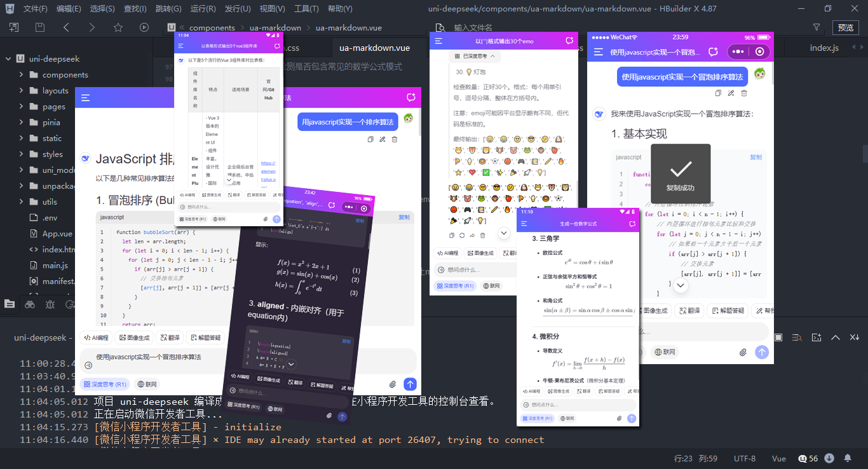Open the 运行(R) menu
The height and width of the screenshot is (469, 868).
203,8
